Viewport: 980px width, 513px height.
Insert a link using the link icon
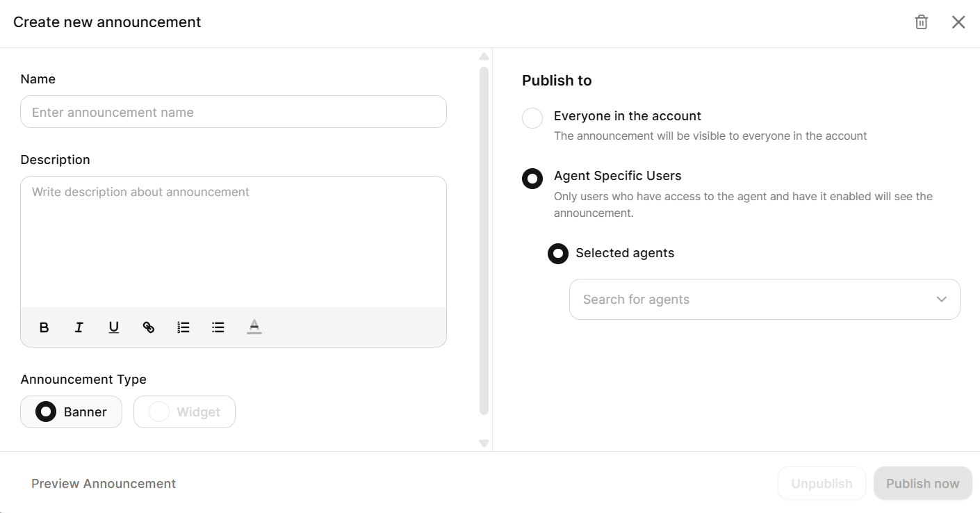pyautogui.click(x=149, y=327)
